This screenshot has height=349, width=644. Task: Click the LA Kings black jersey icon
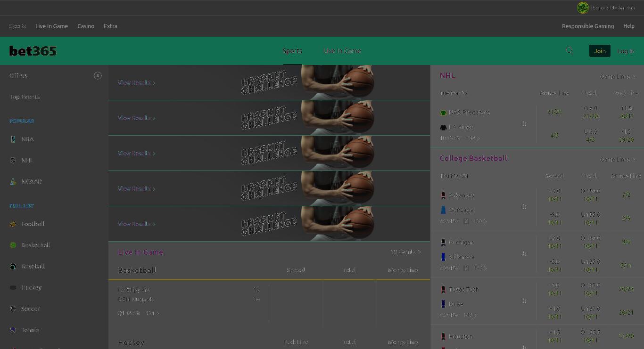click(443, 127)
